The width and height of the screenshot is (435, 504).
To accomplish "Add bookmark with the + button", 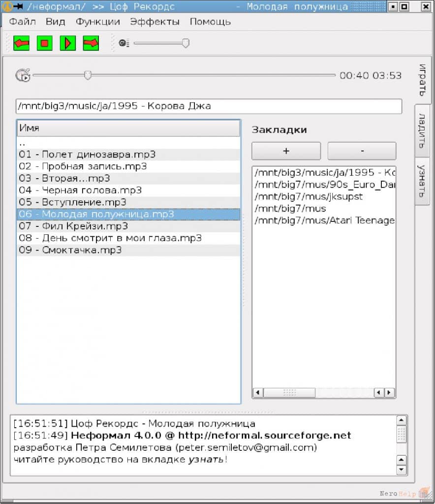I will coord(286,151).
